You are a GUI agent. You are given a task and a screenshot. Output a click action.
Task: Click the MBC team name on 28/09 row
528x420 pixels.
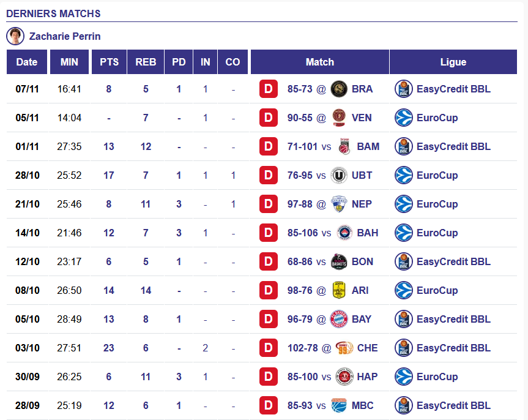pos(362,405)
